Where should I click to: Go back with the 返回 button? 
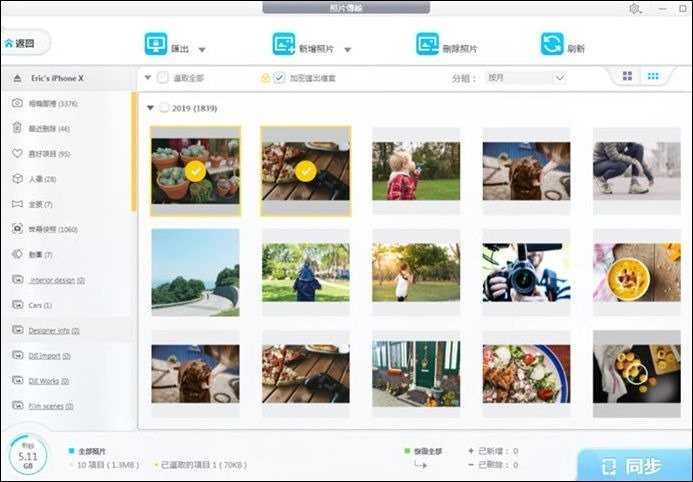[x=25, y=44]
